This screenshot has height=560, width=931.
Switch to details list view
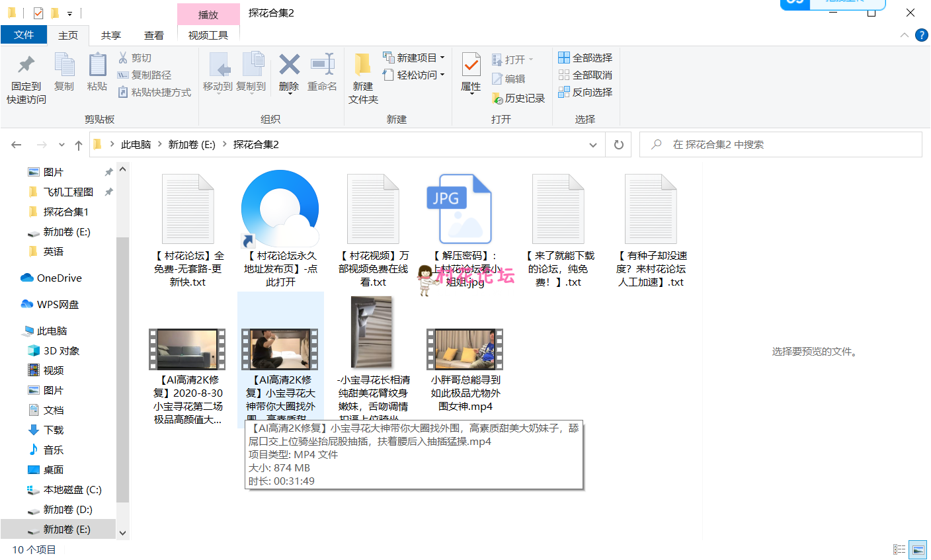coord(899,549)
